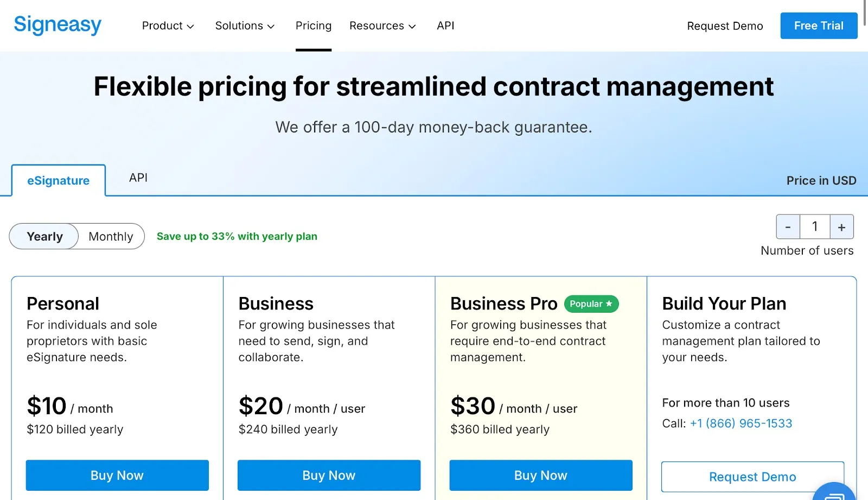This screenshot has height=500, width=868.
Task: Open the Resources dropdown
Action: pos(382,26)
